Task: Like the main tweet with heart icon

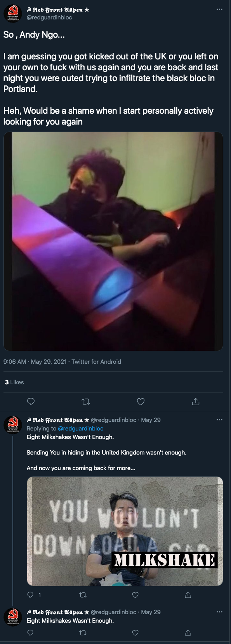Action: coord(141,401)
